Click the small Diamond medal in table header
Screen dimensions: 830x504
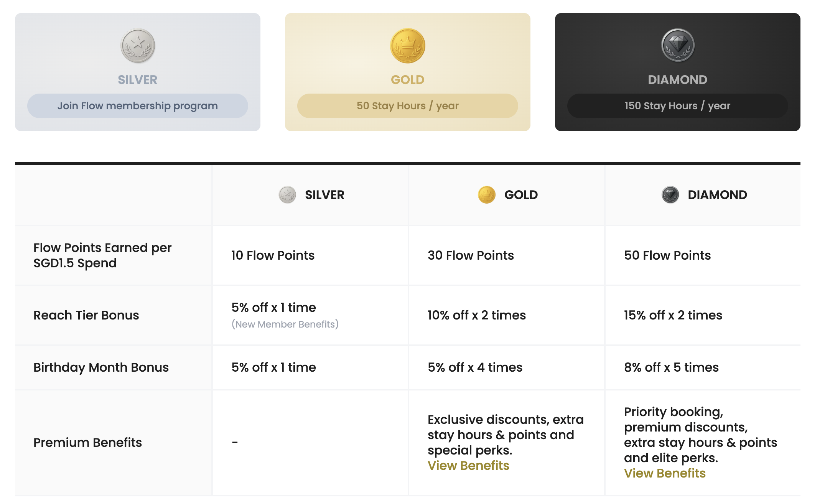pyautogui.click(x=670, y=195)
